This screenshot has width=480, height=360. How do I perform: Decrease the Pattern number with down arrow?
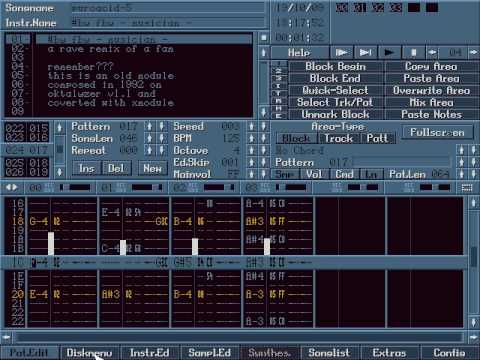[x=162, y=126]
